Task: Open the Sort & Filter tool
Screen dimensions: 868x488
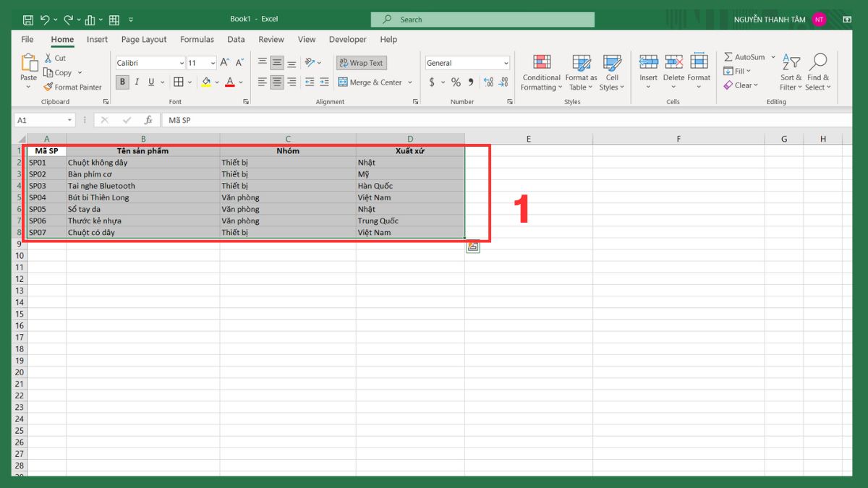Action: pyautogui.click(x=790, y=72)
